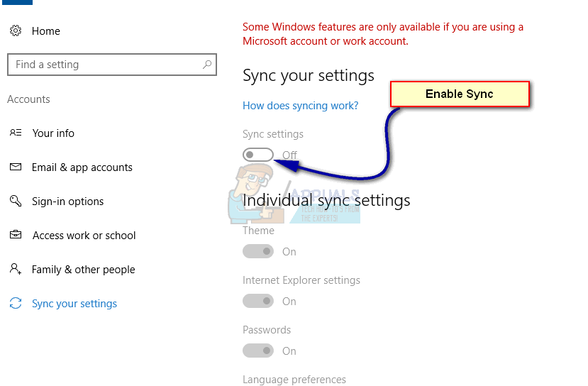Viewport: 588px width, 386px height.
Task: Open How does syncing work link
Action: click(x=300, y=106)
